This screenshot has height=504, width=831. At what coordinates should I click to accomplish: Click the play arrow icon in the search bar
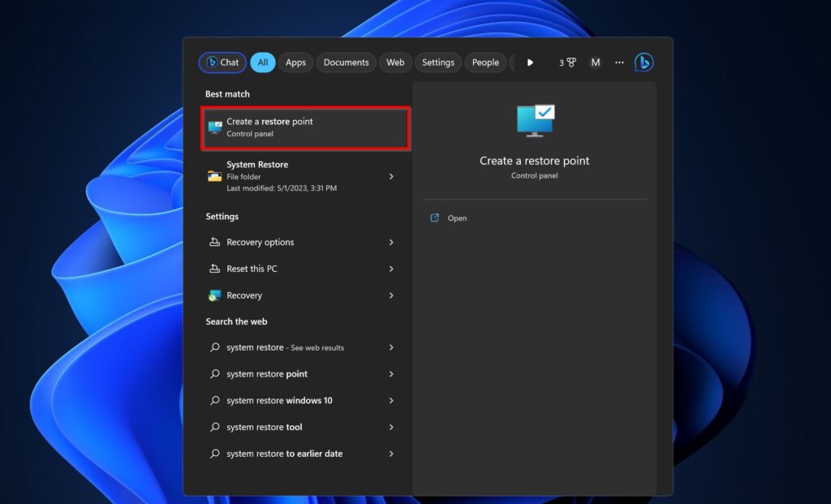tap(530, 62)
